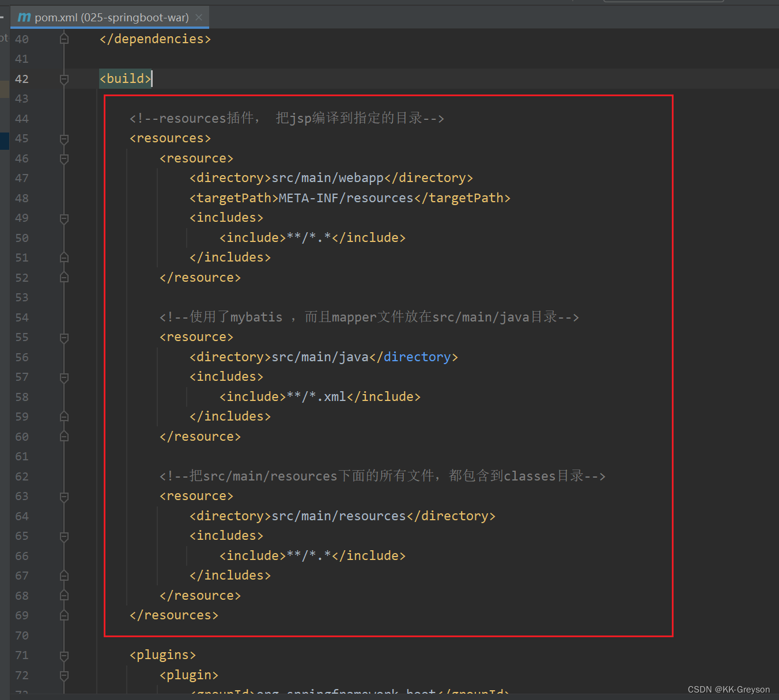This screenshot has width=779, height=700.
Task: Click the fold end marker at line 59
Action: (64, 417)
